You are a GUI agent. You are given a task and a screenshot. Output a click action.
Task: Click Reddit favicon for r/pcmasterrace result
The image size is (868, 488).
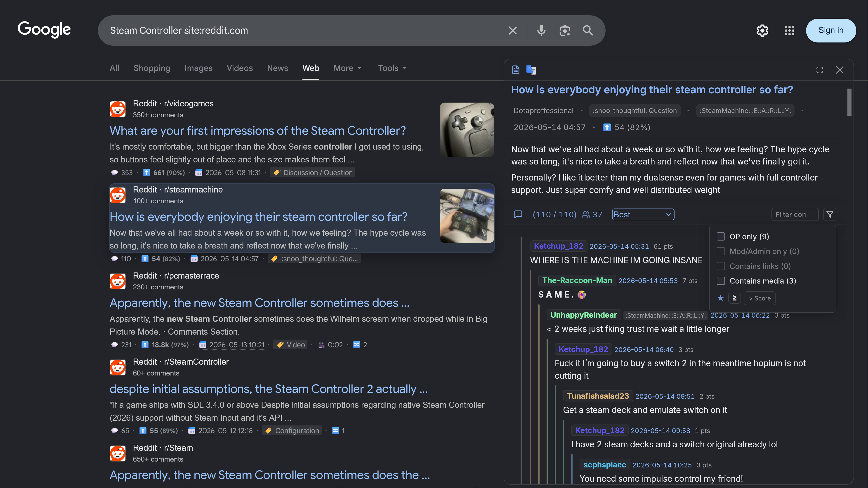[118, 281]
